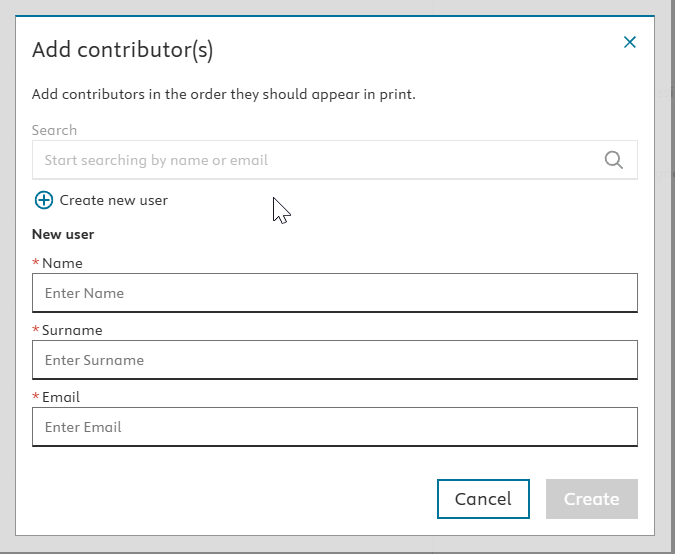Click the Email field label
675x554 pixels.
61,397
